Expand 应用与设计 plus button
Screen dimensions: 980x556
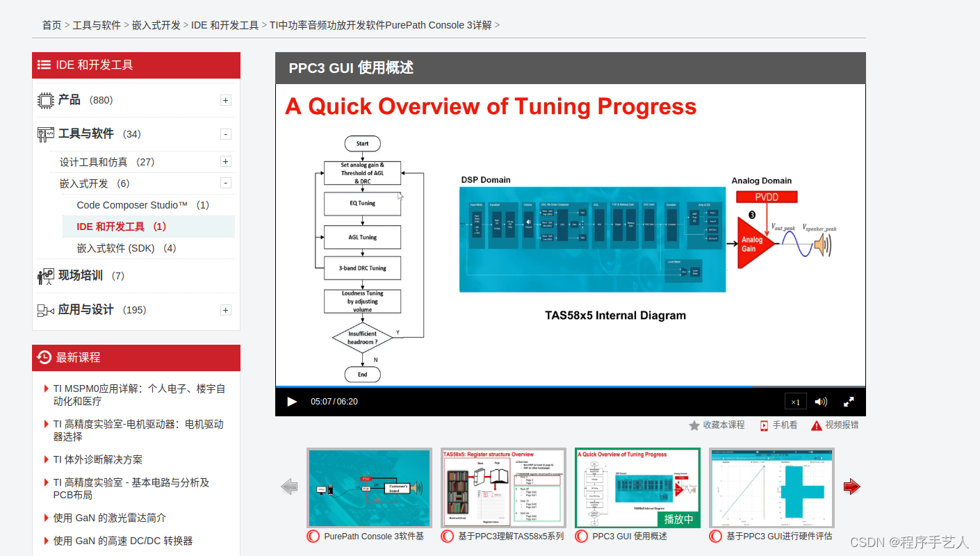[x=226, y=310]
